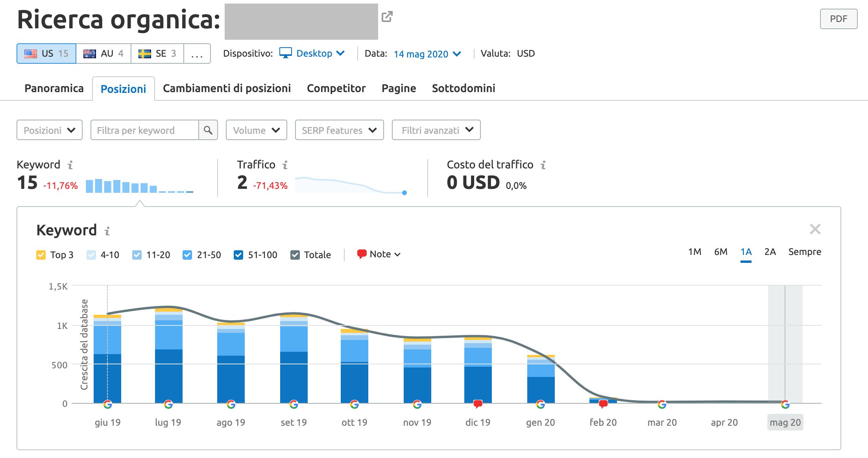The image size is (868, 458).
Task: Click the lug 19 stacked bar
Action: tap(169, 356)
